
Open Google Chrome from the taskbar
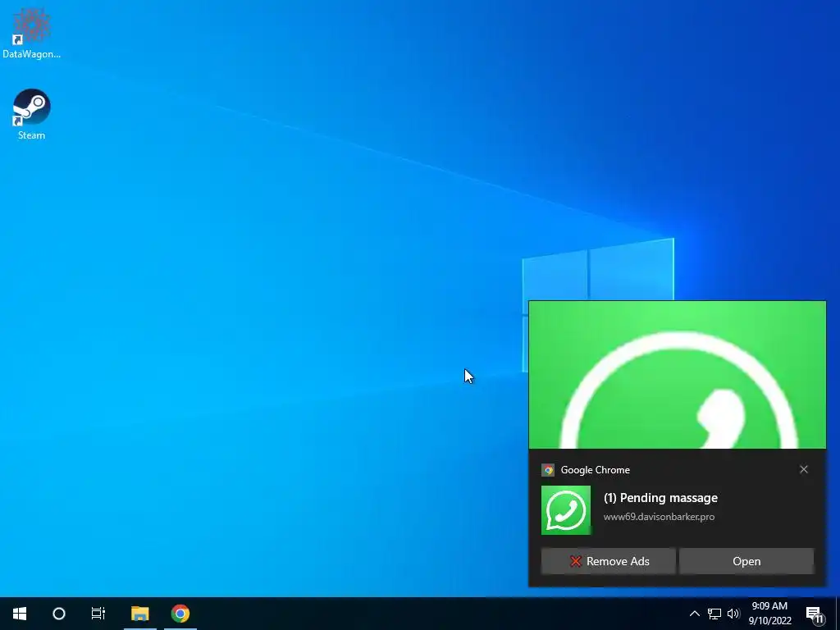[x=180, y=614]
